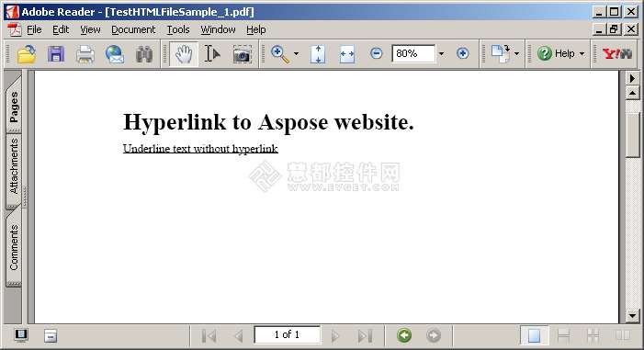Screen dimensions: 644x350
Task: Open the Tools menu
Action: (178, 29)
